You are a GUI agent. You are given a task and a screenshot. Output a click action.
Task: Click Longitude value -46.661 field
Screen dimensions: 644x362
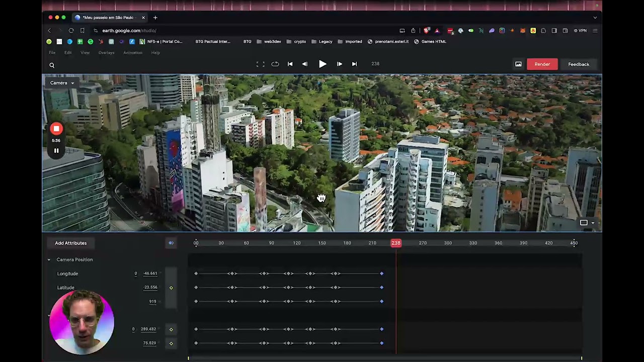click(150, 274)
